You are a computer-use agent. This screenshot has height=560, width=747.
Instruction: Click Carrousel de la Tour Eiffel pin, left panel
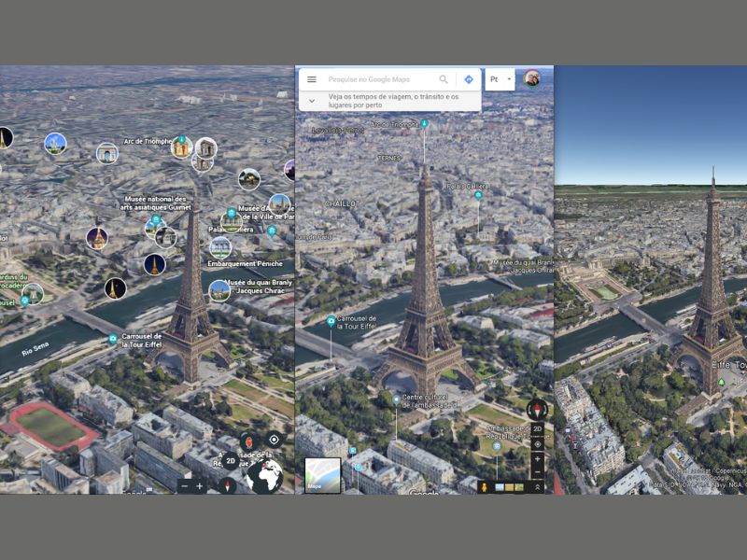112,339
